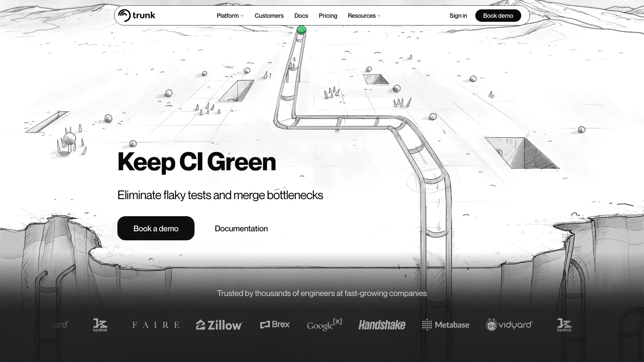The width and height of the screenshot is (644, 362).
Task: Click the Brex logo
Action: [x=275, y=324]
